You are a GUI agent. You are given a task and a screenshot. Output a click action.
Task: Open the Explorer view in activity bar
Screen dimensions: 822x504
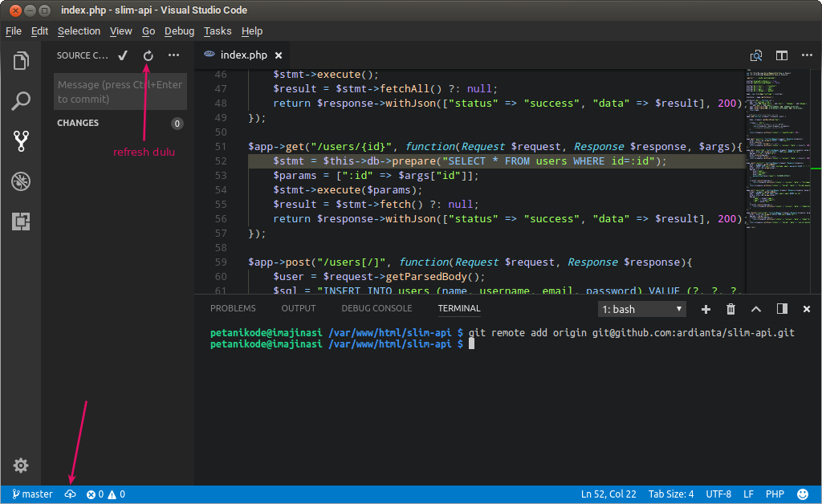tap(20, 61)
